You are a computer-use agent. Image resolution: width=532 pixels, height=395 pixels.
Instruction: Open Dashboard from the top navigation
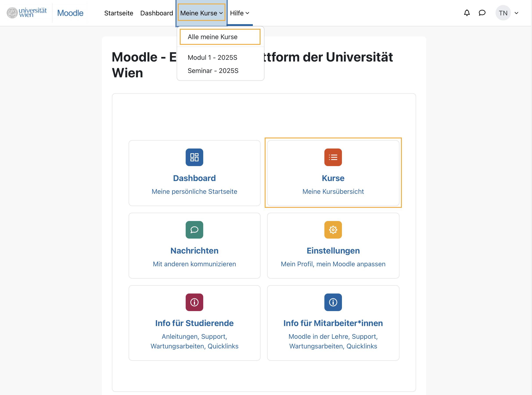pos(156,13)
